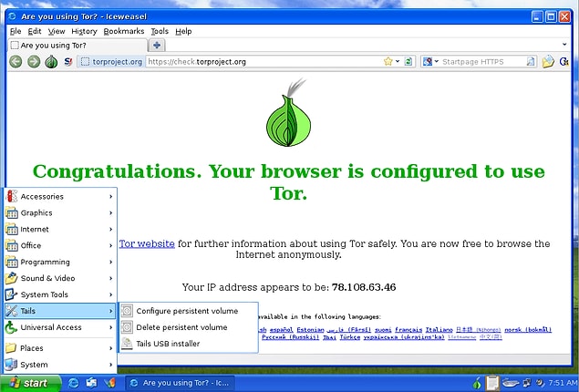Expand the Accessories submenu

pyautogui.click(x=60, y=196)
